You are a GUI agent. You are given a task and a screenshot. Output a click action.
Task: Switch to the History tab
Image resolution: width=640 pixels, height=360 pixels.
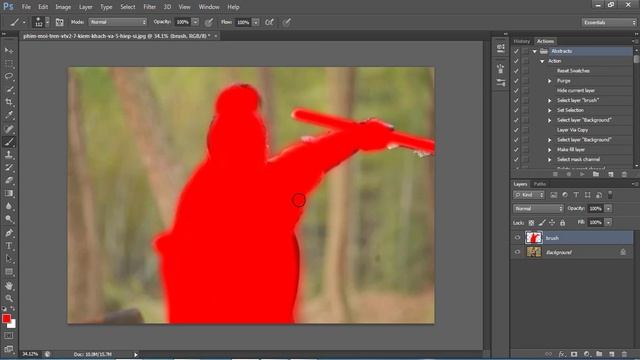[522, 41]
